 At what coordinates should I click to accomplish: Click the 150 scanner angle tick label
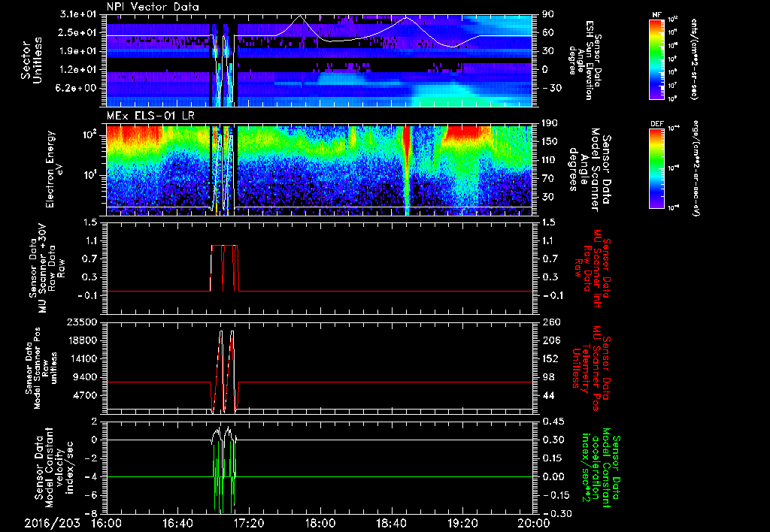coord(550,141)
